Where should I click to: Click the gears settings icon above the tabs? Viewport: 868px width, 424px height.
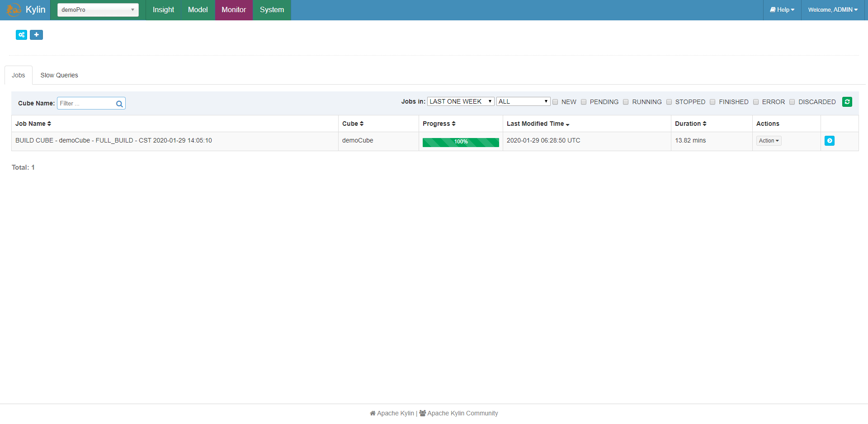[21, 34]
